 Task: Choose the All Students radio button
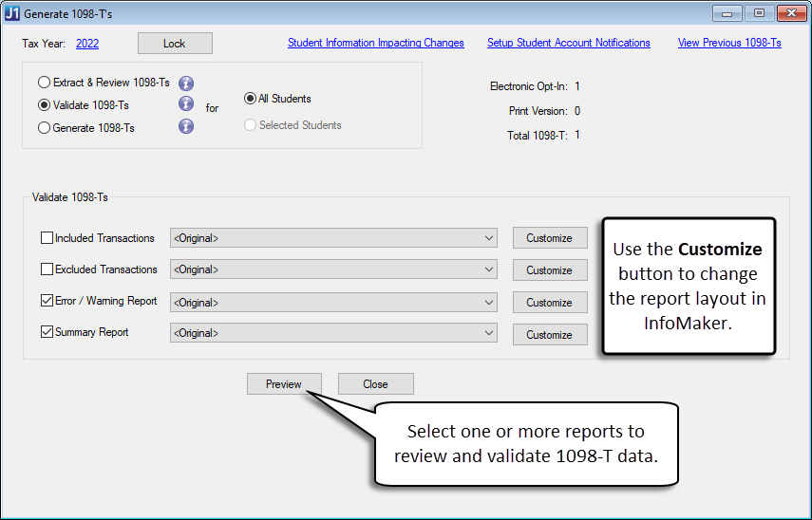pos(251,99)
